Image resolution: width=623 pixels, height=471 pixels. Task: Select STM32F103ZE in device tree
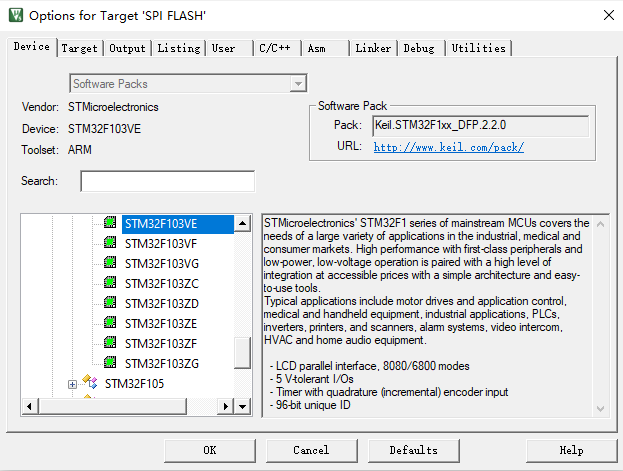(161, 324)
